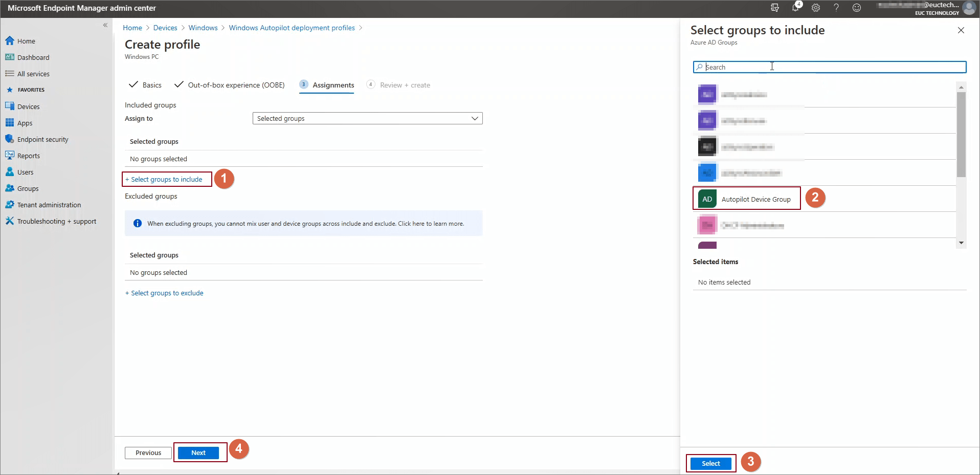Click the group list scroll-up arrow
This screenshot has height=475, width=980.
(x=962, y=88)
